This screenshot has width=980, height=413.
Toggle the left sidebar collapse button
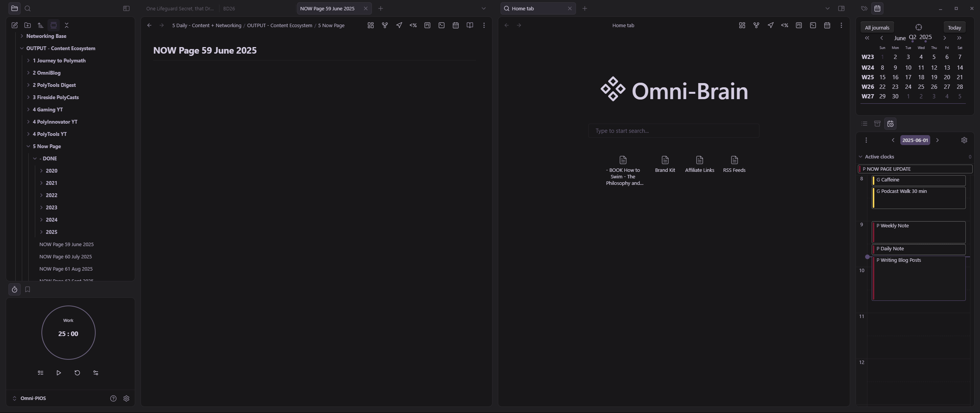click(126, 8)
